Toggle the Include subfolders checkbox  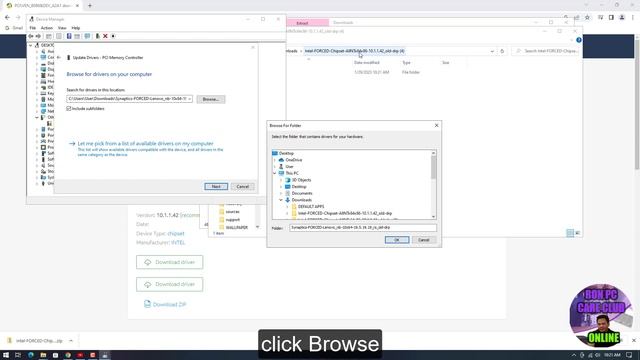tap(69, 109)
